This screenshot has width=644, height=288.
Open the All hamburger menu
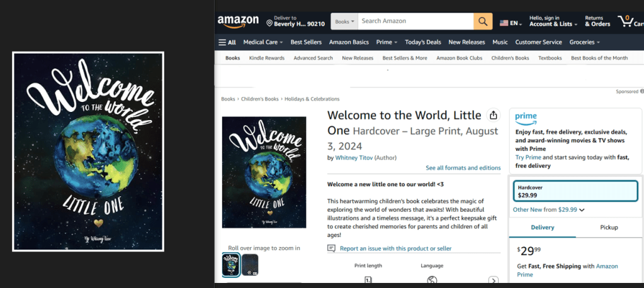(x=227, y=42)
